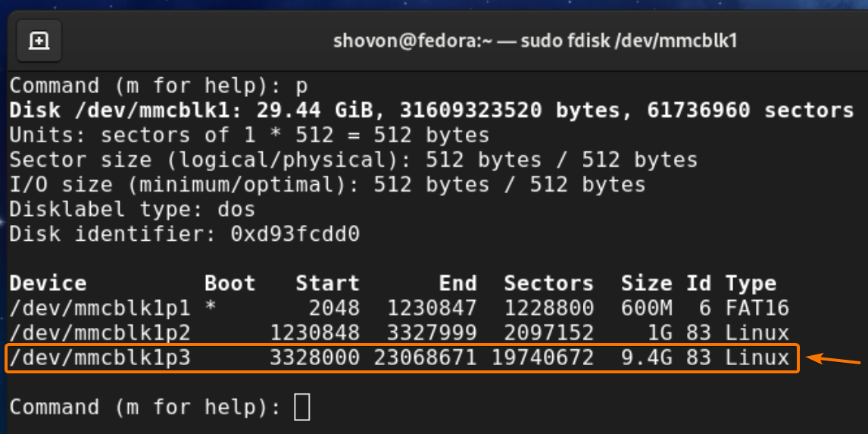Click the FAT16 type value
The image size is (868, 434).
click(757, 308)
